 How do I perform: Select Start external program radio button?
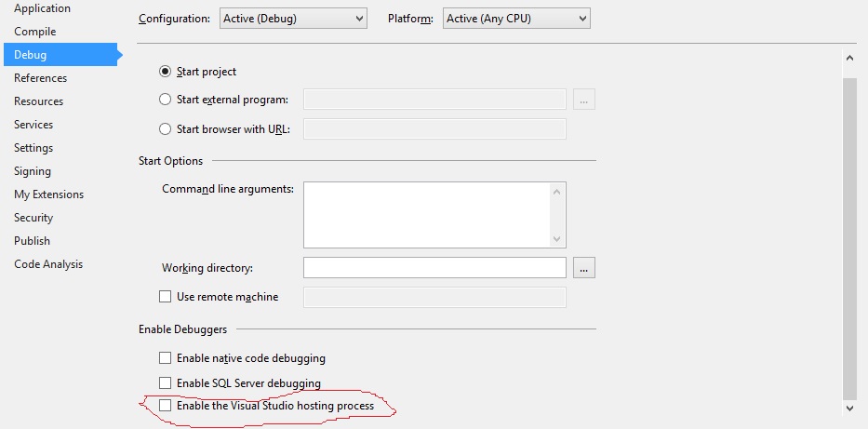click(165, 100)
